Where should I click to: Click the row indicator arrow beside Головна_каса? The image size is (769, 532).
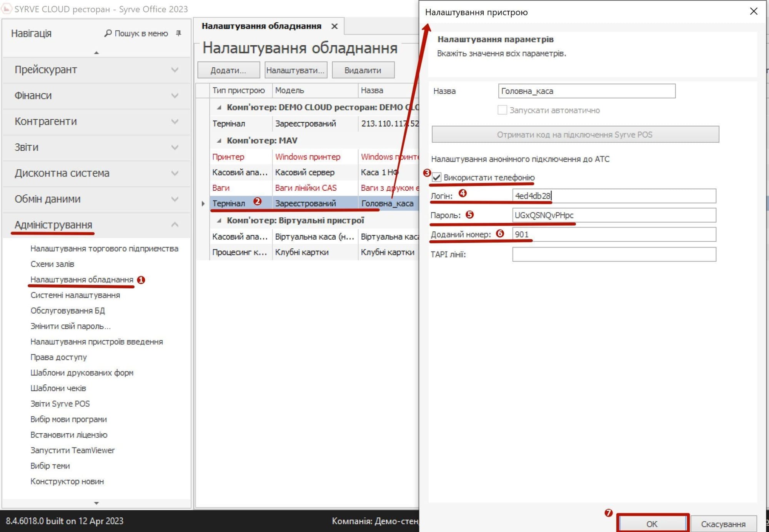pos(203,203)
